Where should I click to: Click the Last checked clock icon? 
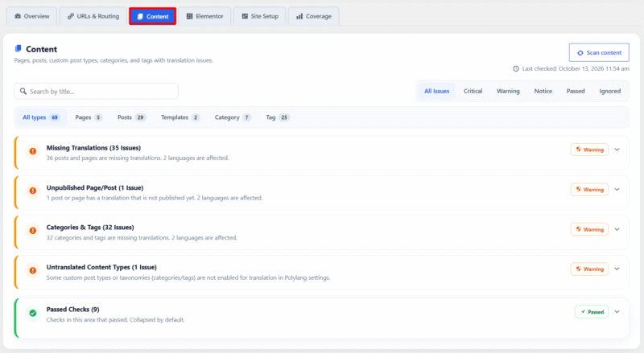point(516,68)
